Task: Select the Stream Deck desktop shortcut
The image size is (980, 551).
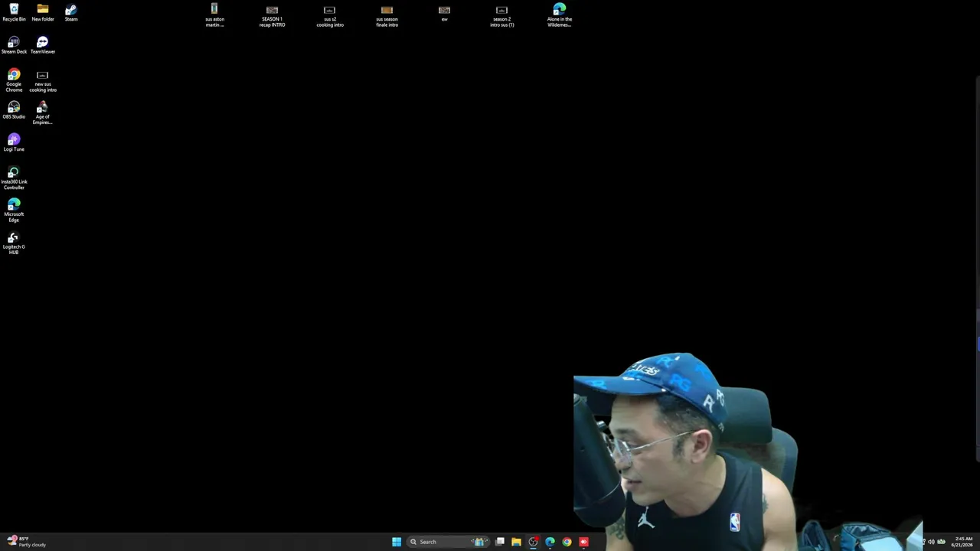Action: [14, 45]
